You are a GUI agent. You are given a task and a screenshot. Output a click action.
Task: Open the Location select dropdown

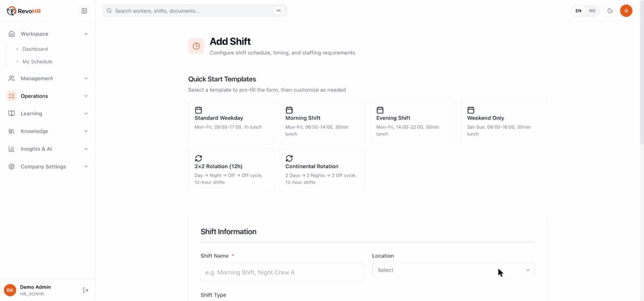(x=453, y=270)
